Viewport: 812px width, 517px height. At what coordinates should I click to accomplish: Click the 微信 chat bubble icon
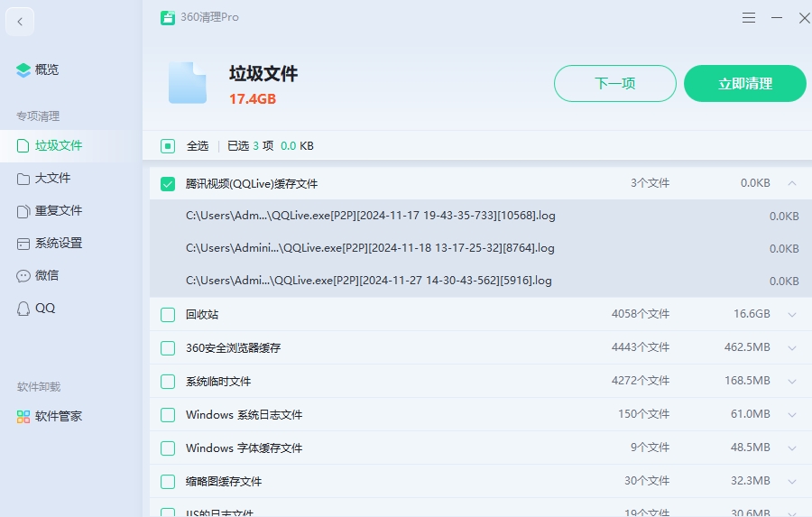point(23,275)
